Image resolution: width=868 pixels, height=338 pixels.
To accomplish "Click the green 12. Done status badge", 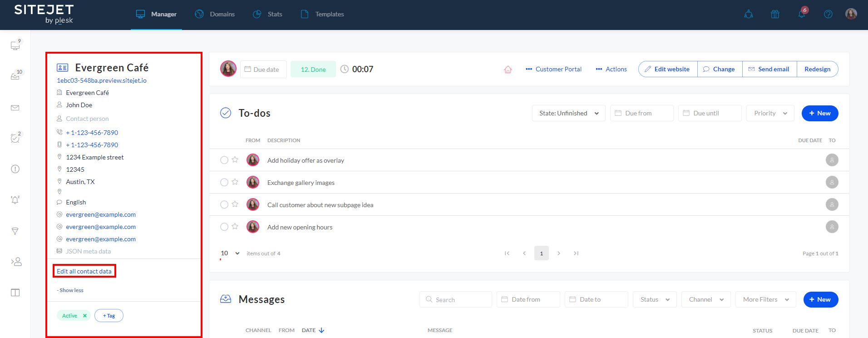I will click(x=313, y=70).
